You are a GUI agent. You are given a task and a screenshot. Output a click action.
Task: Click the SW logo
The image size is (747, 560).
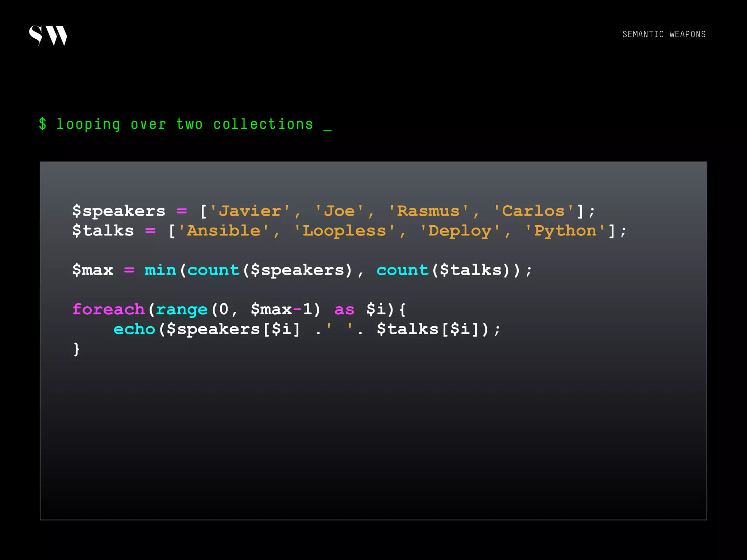48,35
